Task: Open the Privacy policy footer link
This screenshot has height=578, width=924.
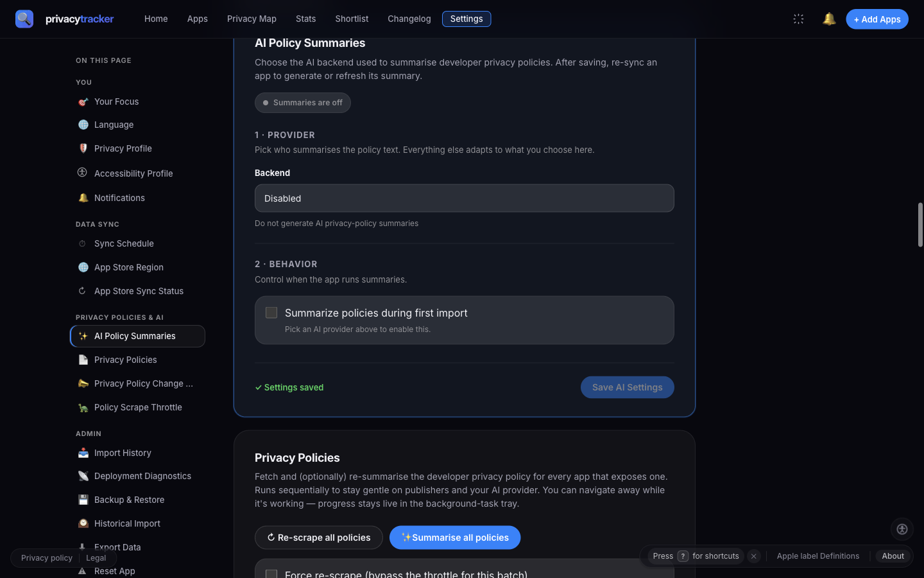Action: [47, 557]
